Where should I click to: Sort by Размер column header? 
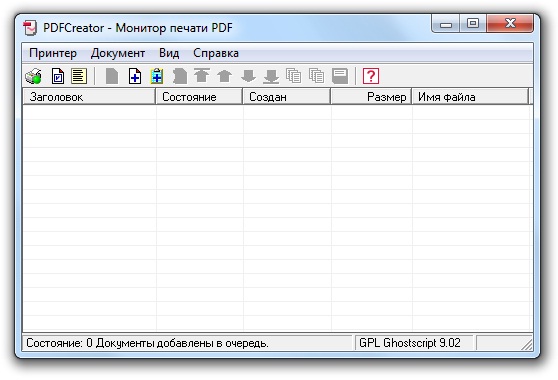(371, 97)
